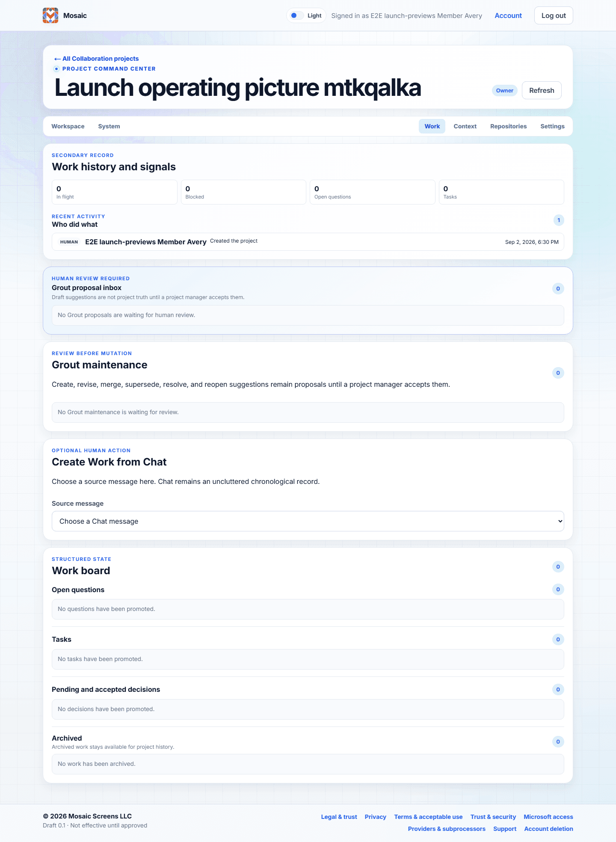This screenshot has width=616, height=842.
Task: Open the Settings tab
Action: pyautogui.click(x=552, y=126)
